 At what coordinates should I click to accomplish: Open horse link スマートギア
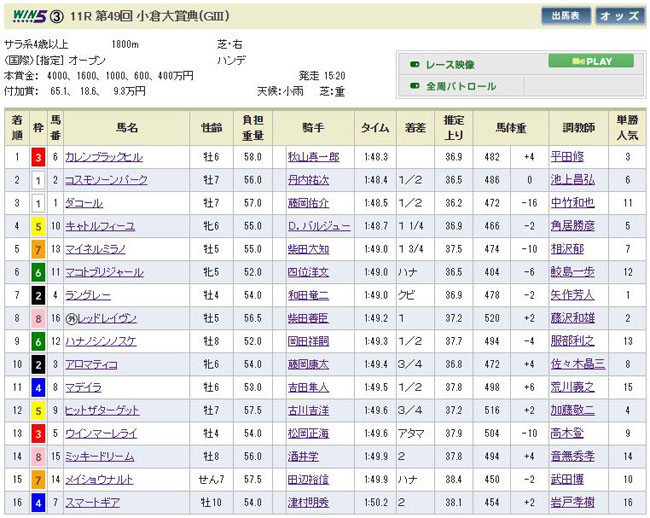[93, 502]
